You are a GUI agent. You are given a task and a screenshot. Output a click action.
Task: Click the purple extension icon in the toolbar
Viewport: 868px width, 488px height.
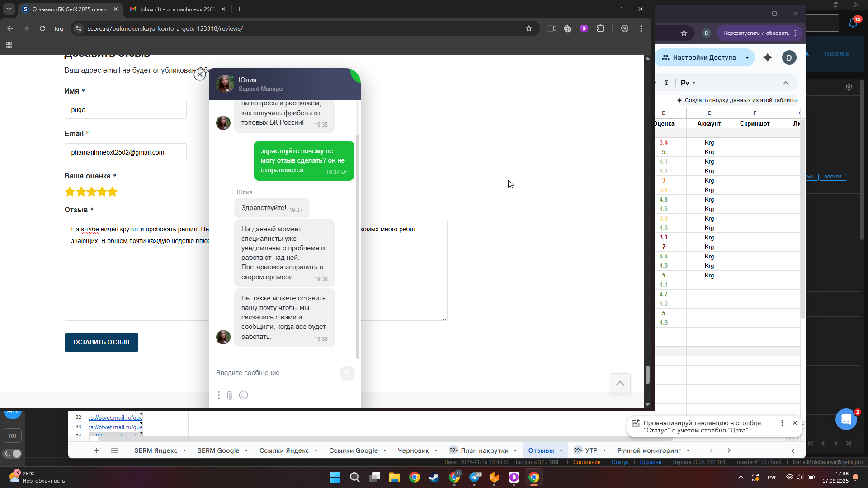tap(584, 28)
